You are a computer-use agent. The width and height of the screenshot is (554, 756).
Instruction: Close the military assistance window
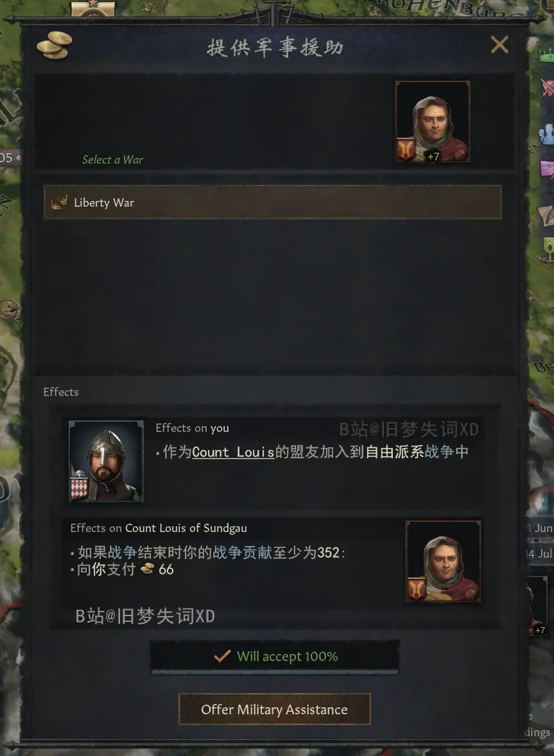499,45
